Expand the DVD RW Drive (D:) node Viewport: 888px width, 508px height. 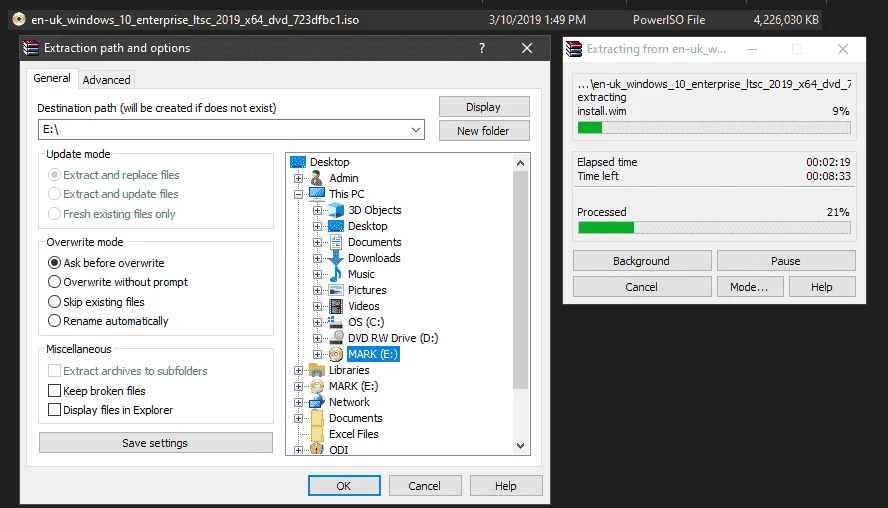[318, 338]
